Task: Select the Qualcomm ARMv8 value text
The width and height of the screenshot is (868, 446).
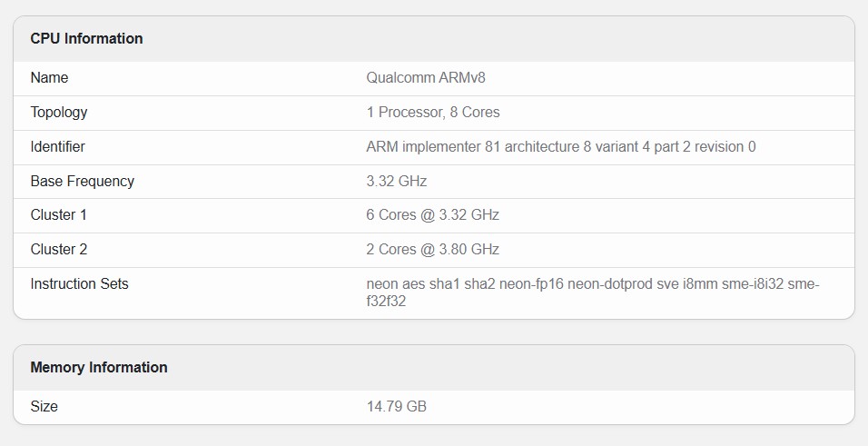Action: [x=426, y=78]
